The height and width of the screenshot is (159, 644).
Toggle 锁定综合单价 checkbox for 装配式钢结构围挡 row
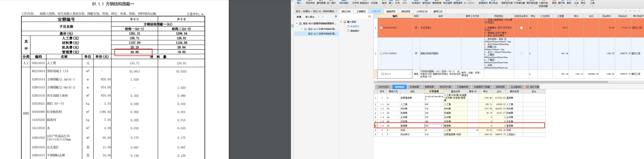(521, 54)
